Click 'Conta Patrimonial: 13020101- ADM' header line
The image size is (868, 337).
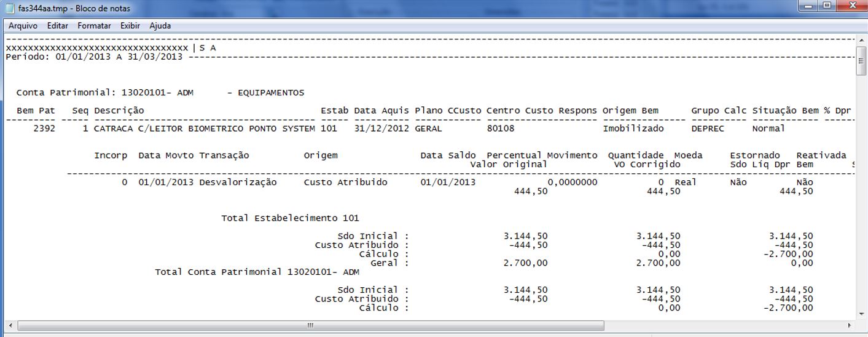(x=104, y=93)
